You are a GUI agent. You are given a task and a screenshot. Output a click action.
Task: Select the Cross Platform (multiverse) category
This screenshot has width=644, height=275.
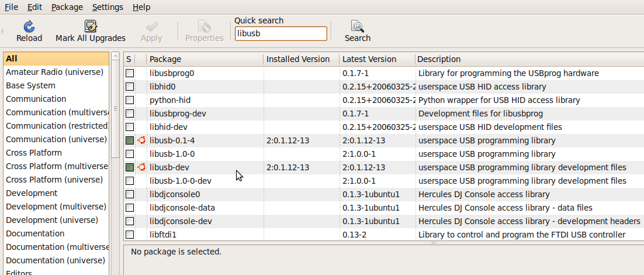56,167
